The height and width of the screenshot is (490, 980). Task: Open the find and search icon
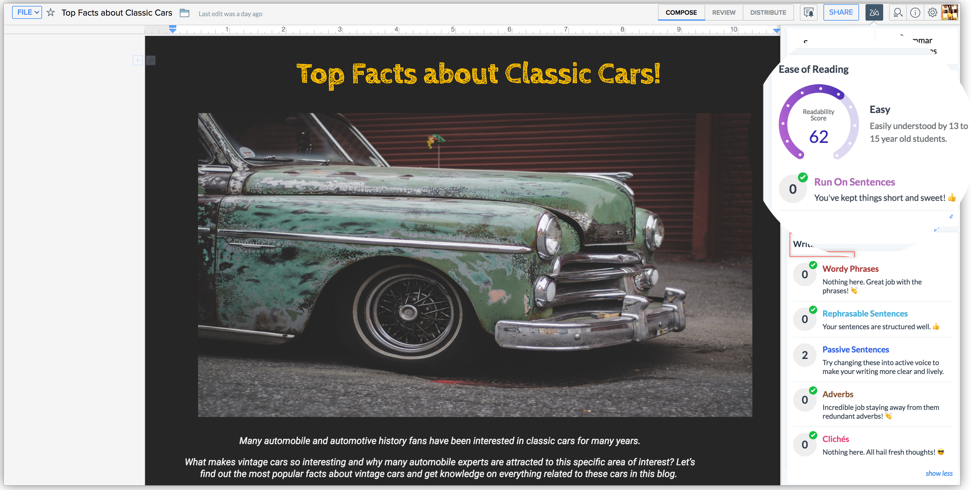(x=898, y=13)
